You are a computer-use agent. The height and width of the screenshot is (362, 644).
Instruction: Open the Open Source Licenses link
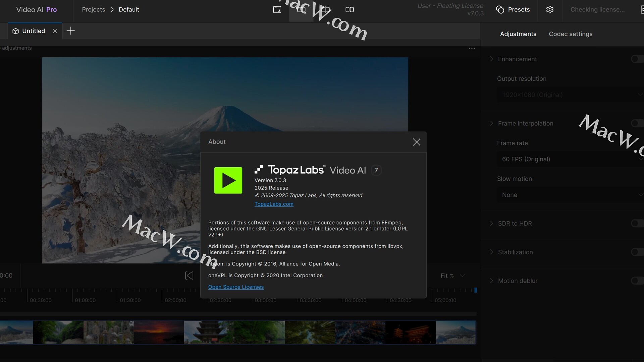coord(236,287)
